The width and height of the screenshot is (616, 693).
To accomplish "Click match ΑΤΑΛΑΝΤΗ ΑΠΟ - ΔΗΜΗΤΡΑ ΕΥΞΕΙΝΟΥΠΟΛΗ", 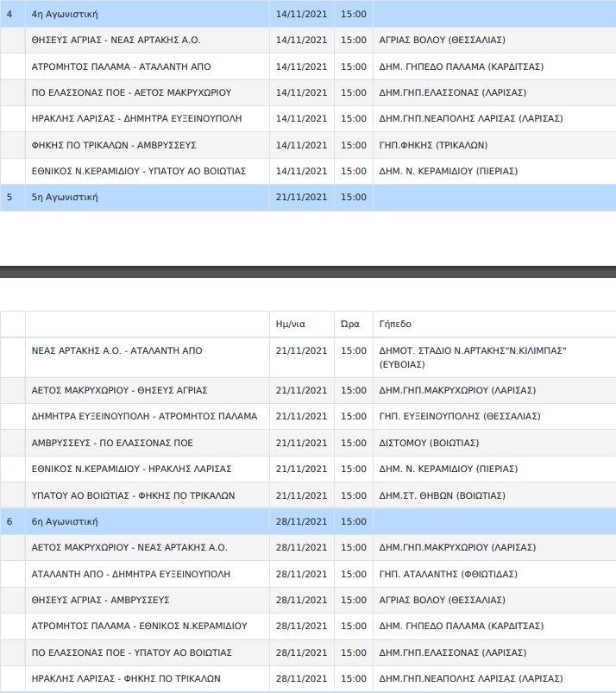I will (131, 574).
